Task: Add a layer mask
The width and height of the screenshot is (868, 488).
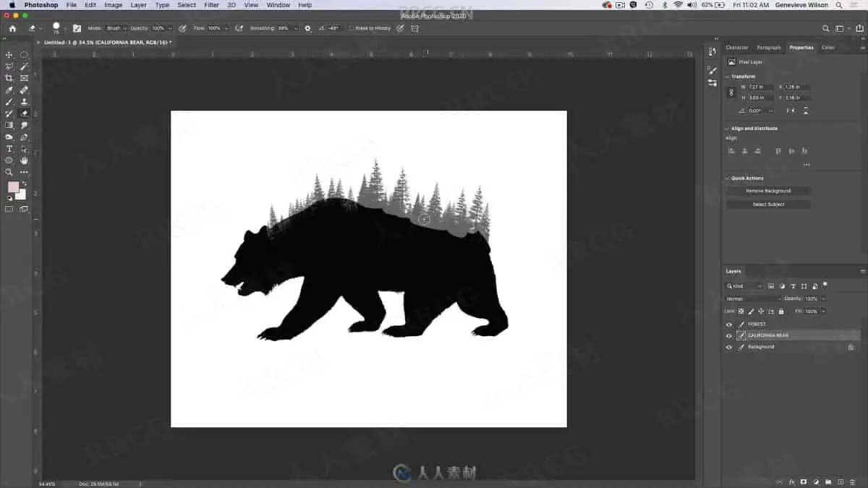Action: [804, 481]
